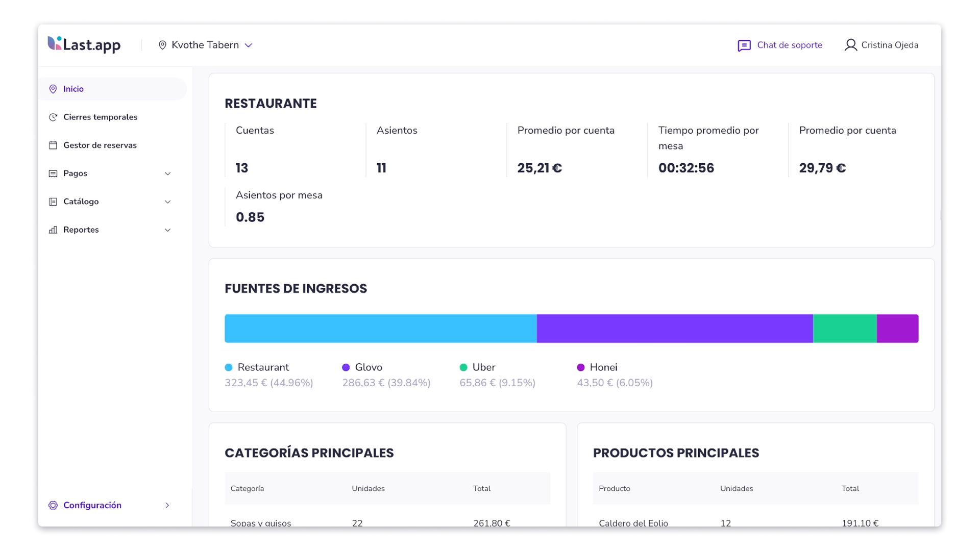Click the Pagos card icon
The width and height of the screenshot is (980, 551).
(53, 174)
